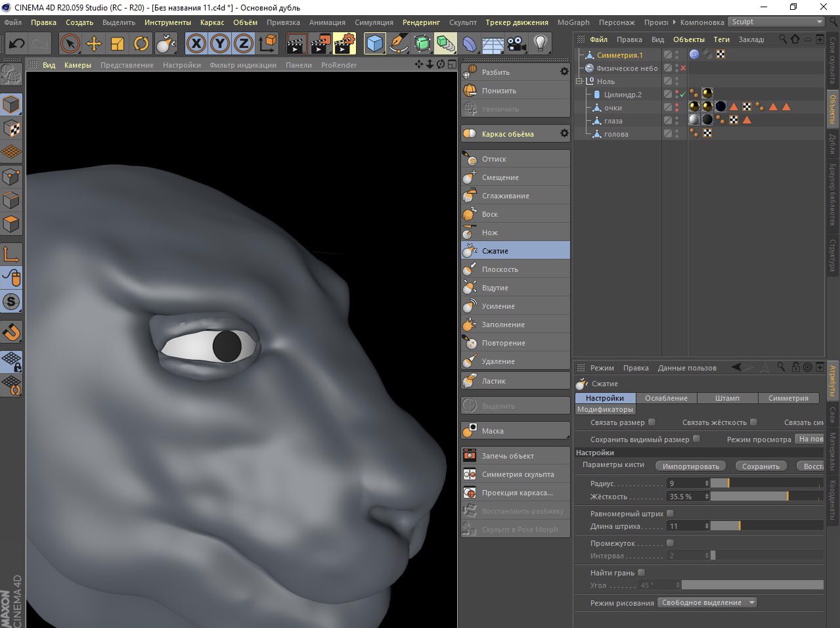
Task: Click the Undo arrow in toolbar
Action: (17, 44)
